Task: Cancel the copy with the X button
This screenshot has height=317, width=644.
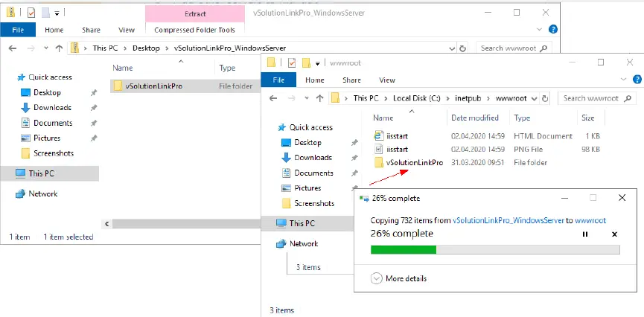Action: click(613, 234)
